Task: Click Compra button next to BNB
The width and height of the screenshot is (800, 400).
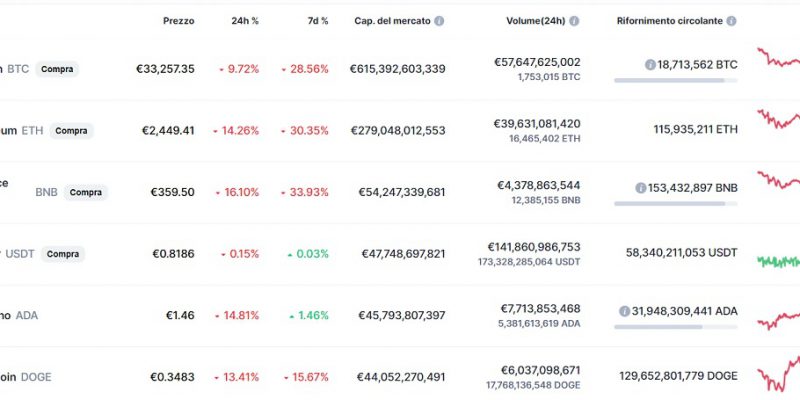Action: 86,192
